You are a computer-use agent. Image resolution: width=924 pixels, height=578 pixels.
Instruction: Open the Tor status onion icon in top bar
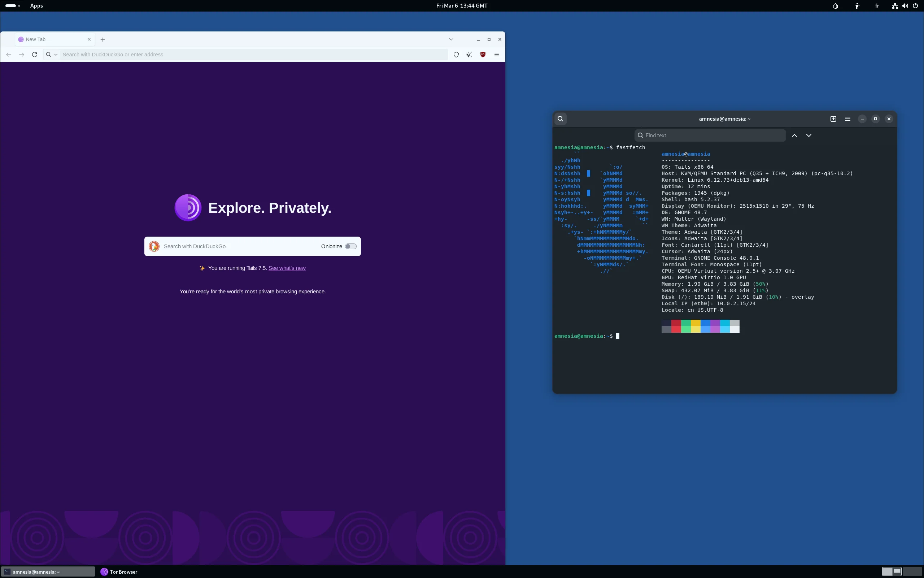836,6
